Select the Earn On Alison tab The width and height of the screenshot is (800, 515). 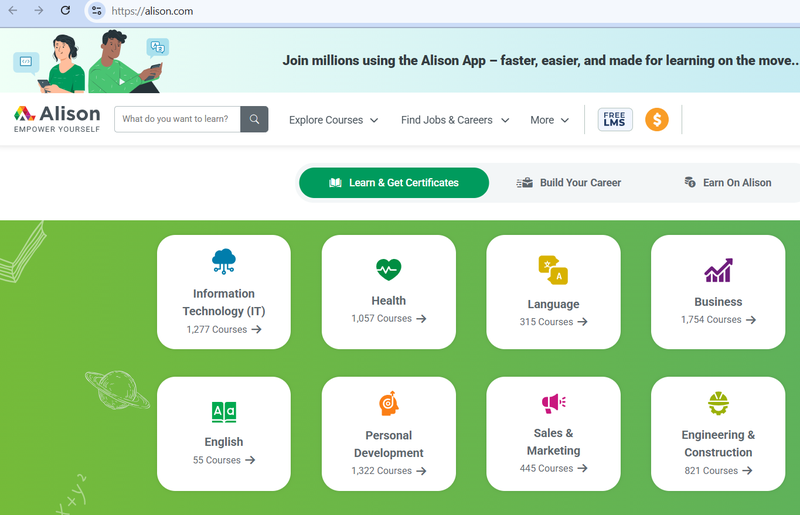(728, 183)
